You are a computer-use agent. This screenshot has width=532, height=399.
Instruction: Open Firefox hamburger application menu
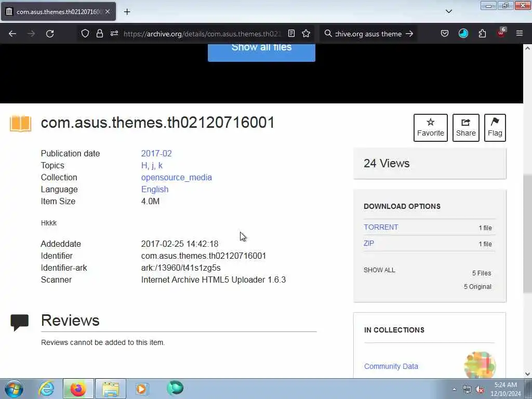(x=520, y=33)
